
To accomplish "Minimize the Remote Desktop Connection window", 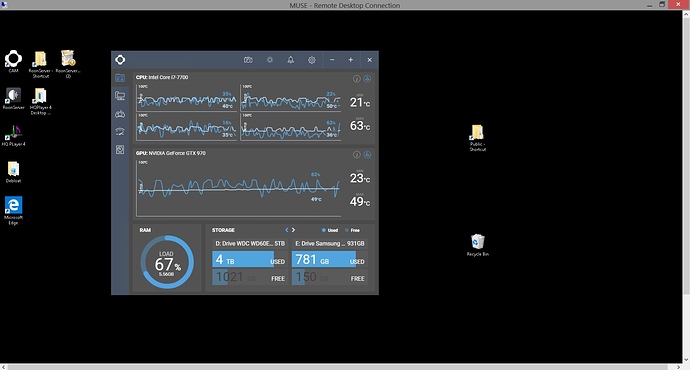I will 650,5.
